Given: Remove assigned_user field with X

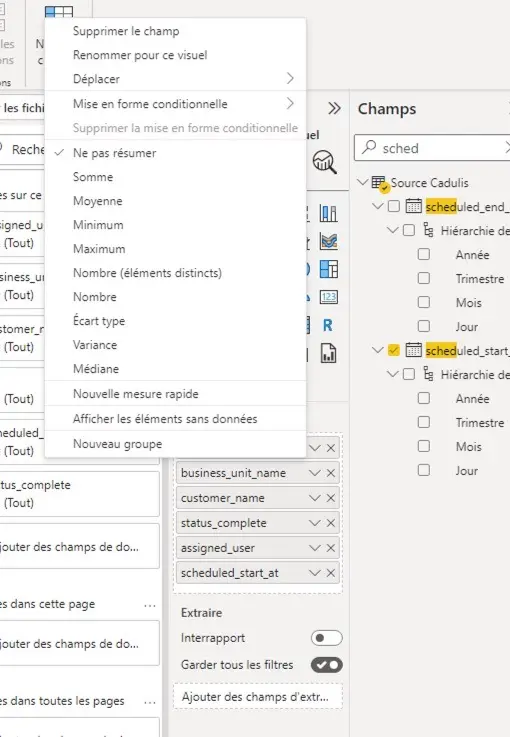Looking at the screenshot, I should [331, 548].
